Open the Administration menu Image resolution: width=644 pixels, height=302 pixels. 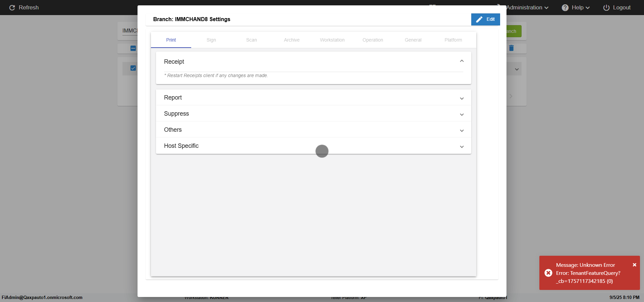pos(527,7)
